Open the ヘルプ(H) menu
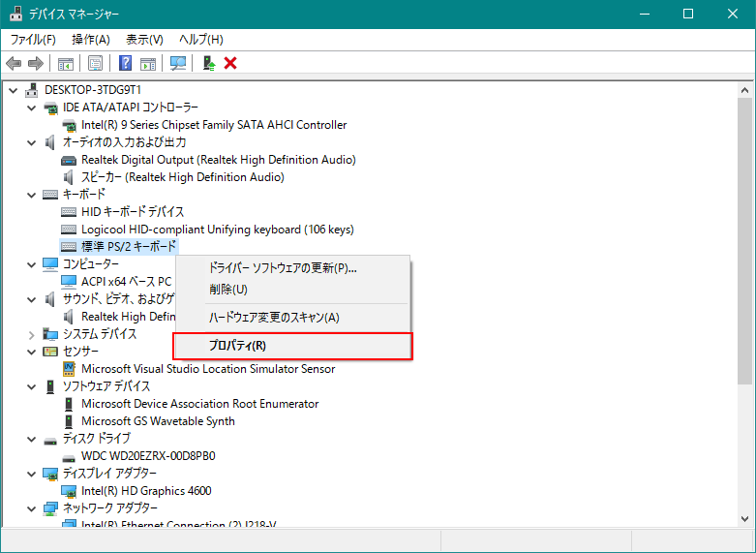The image size is (756, 553). point(201,39)
